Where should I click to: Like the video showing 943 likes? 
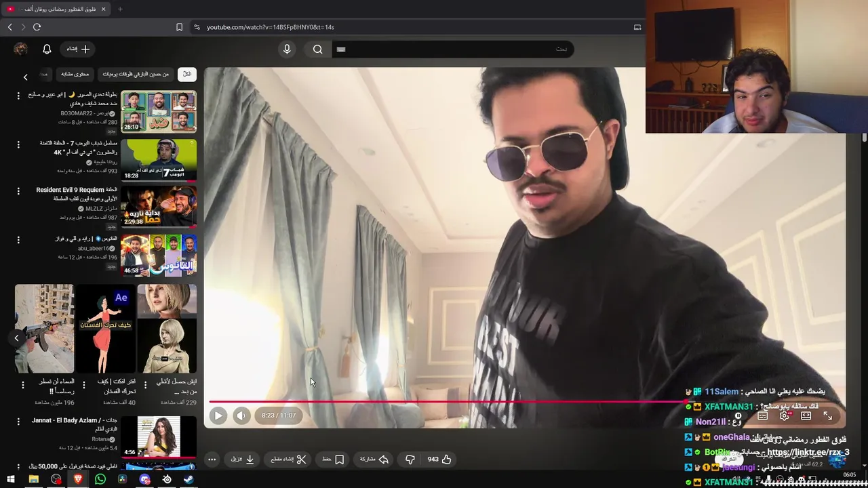pos(439,460)
